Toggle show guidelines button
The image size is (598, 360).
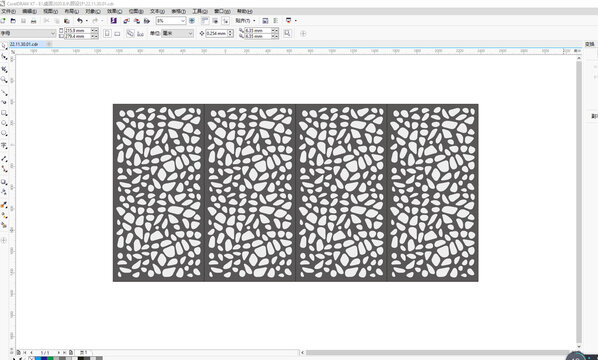226,21
